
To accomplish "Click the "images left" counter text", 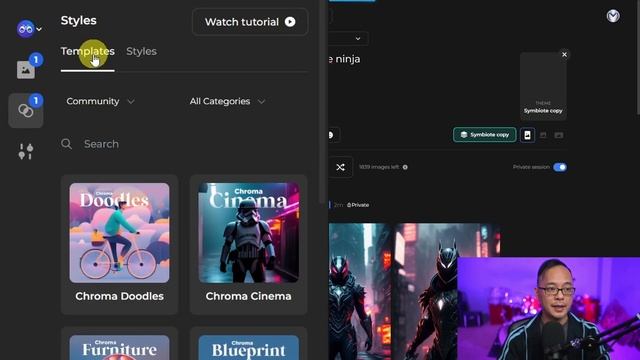I will 379,167.
